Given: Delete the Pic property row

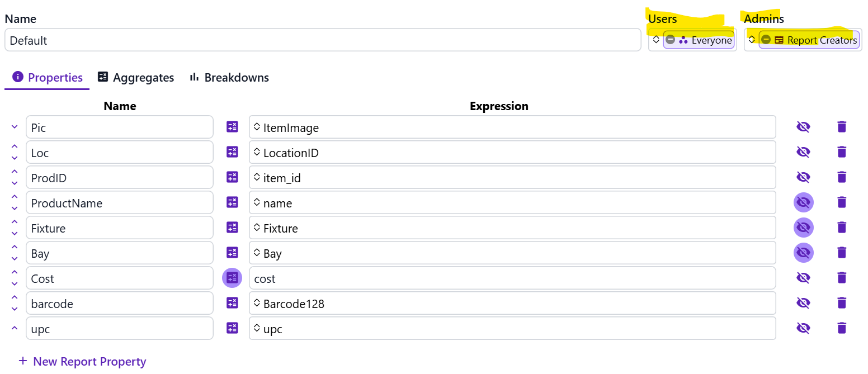Looking at the screenshot, I should coord(842,127).
